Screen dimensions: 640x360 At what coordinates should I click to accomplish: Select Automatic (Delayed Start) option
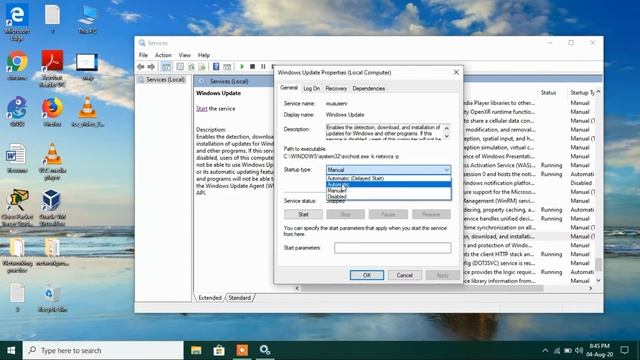(389, 178)
